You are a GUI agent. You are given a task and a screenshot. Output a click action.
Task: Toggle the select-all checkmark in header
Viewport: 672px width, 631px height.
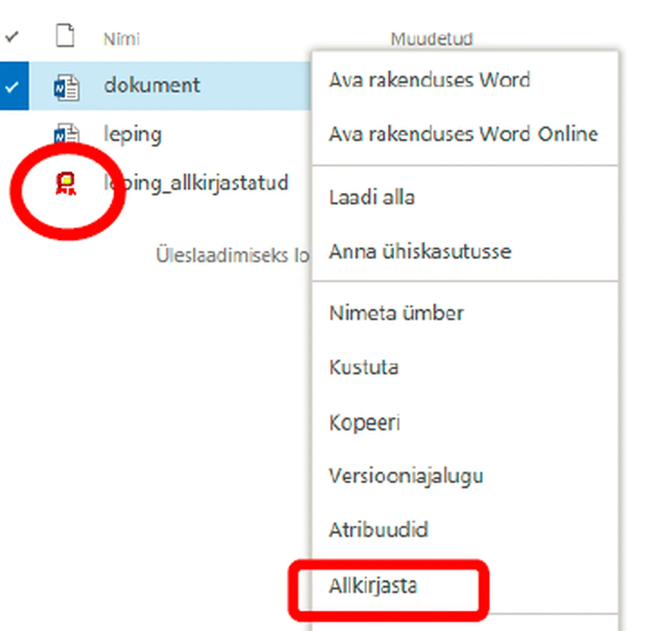pyautogui.click(x=12, y=36)
